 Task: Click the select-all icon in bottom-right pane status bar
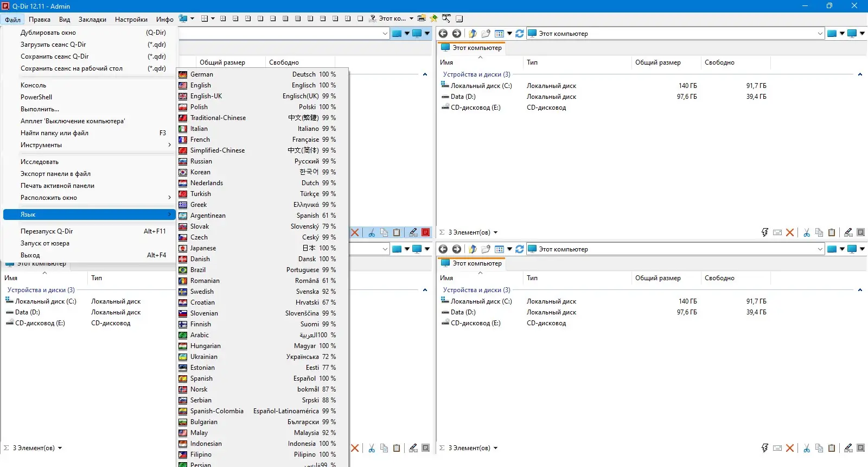[861, 448]
